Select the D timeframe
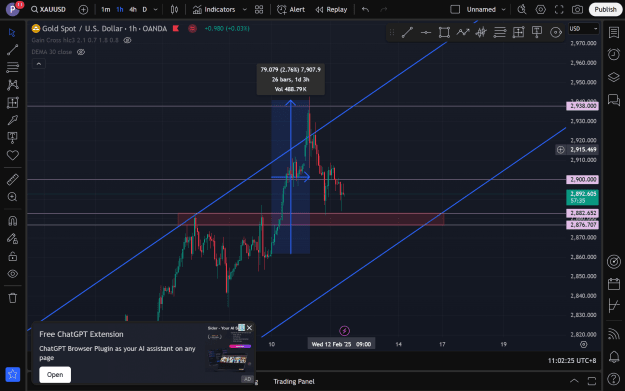Image resolution: width=625 pixels, height=391 pixels. (145, 10)
